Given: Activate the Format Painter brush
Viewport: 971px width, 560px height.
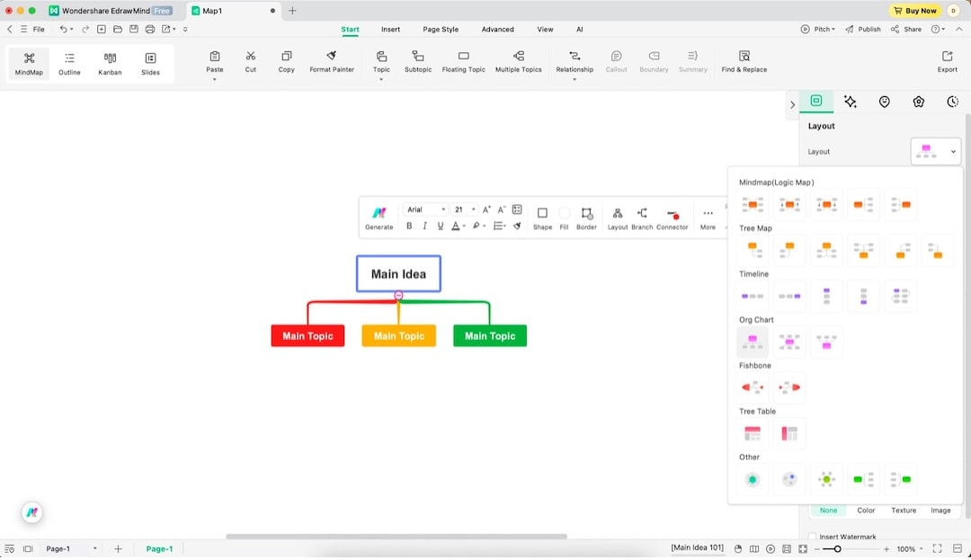Looking at the screenshot, I should 332,62.
